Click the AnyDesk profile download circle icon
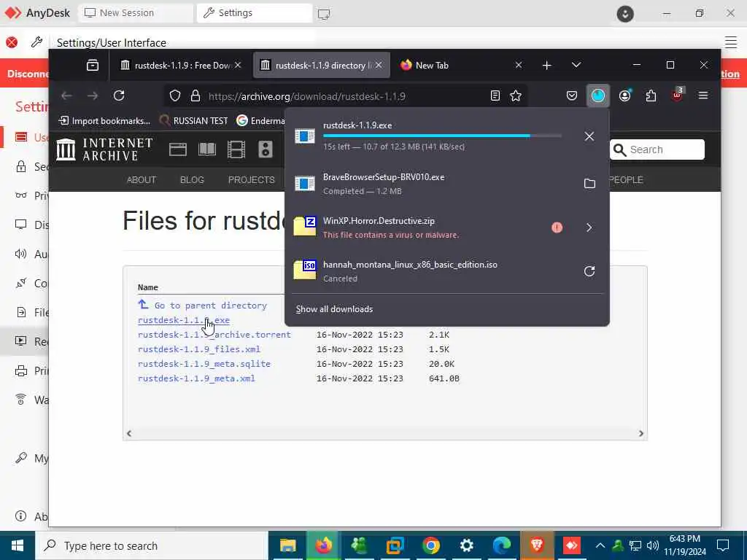 tap(625, 14)
